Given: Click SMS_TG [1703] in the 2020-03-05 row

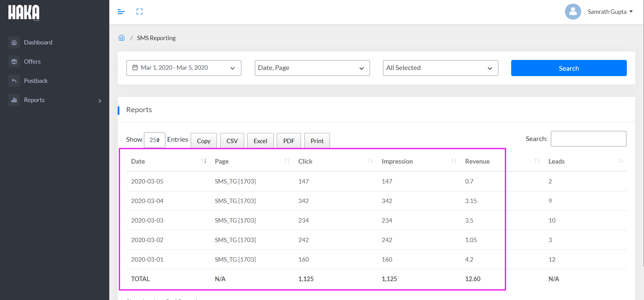Looking at the screenshot, I should (235, 181).
